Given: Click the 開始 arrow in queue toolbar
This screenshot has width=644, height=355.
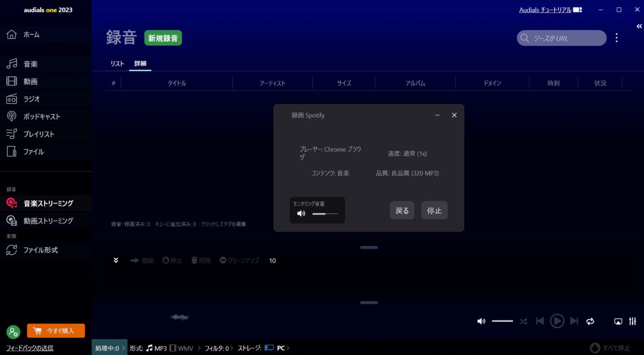Looking at the screenshot, I should pyautogui.click(x=142, y=260).
